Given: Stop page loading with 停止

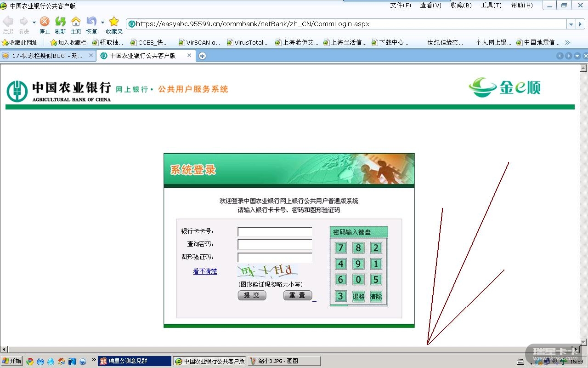Looking at the screenshot, I should (x=45, y=25).
